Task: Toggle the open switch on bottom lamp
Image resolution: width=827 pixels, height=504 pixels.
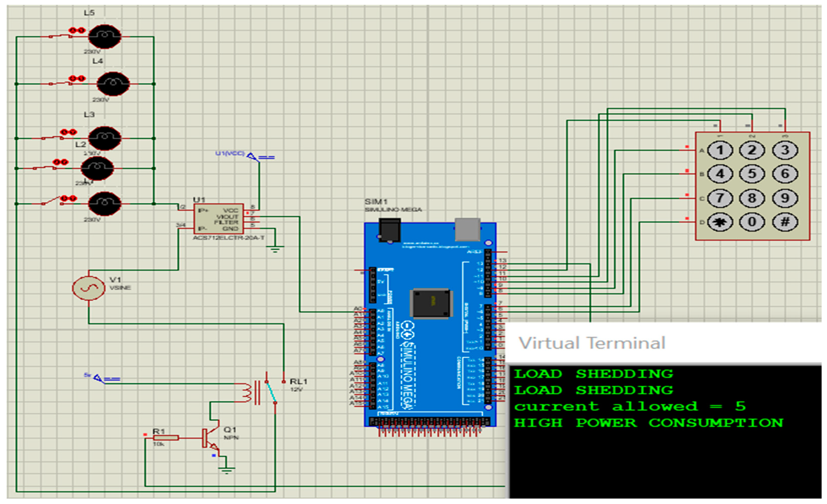Action: pos(53,201)
